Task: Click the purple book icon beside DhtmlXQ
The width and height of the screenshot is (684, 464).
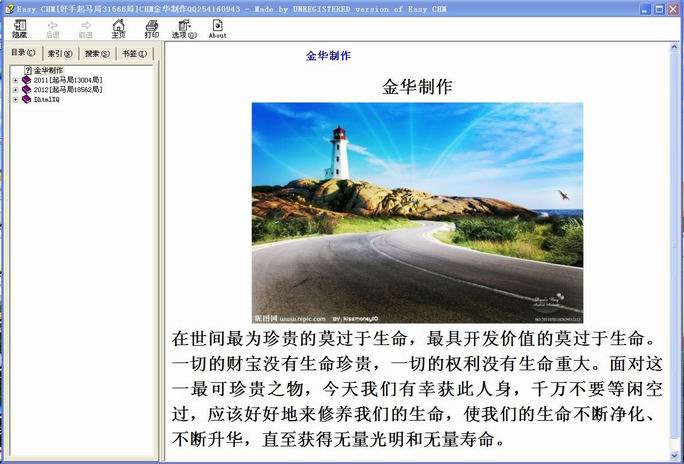Action: [x=26, y=99]
